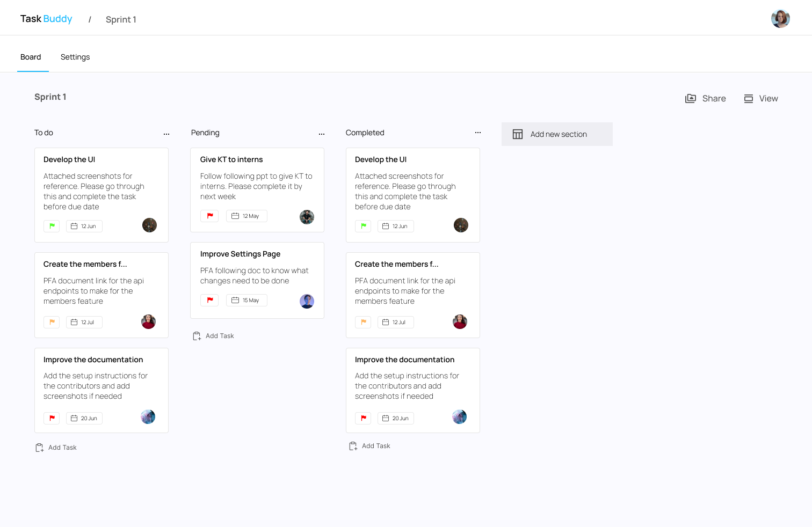812x527 pixels.
Task: Click the calendar icon on Improve the documentation
Action: coord(74,418)
